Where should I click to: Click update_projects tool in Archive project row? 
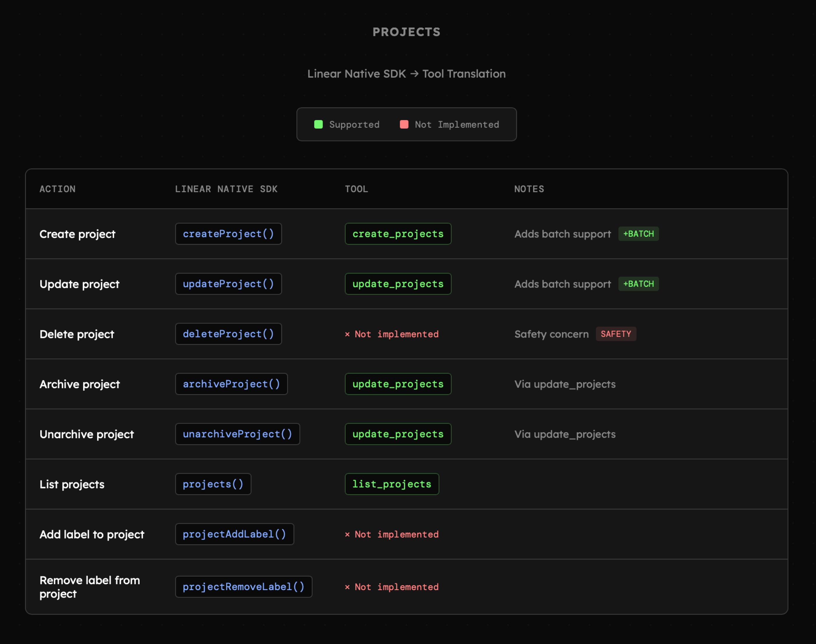tap(398, 384)
